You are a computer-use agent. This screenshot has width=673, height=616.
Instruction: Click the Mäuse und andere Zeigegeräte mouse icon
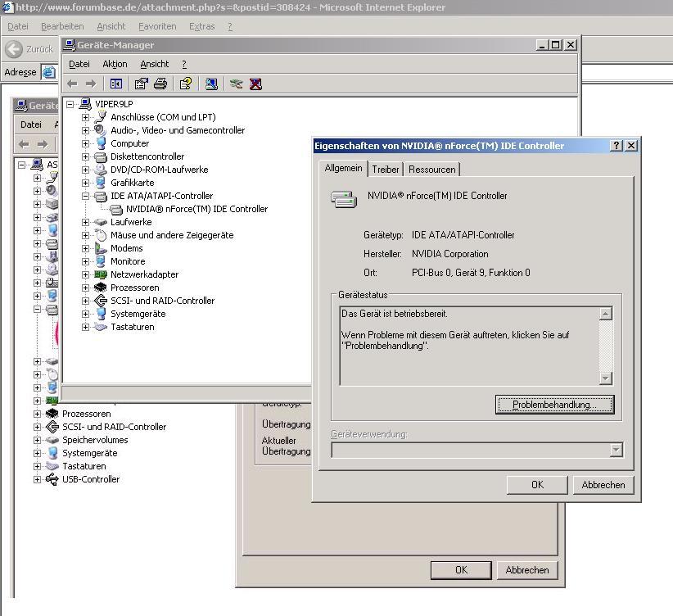click(101, 235)
